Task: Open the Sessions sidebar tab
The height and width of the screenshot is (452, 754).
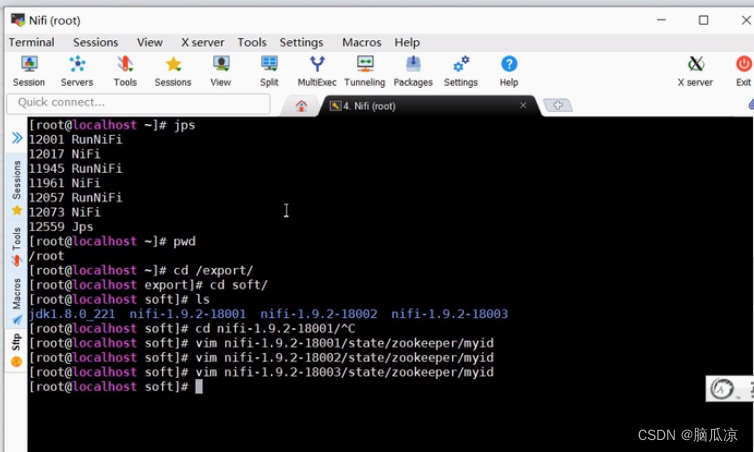Action: pos(17,187)
